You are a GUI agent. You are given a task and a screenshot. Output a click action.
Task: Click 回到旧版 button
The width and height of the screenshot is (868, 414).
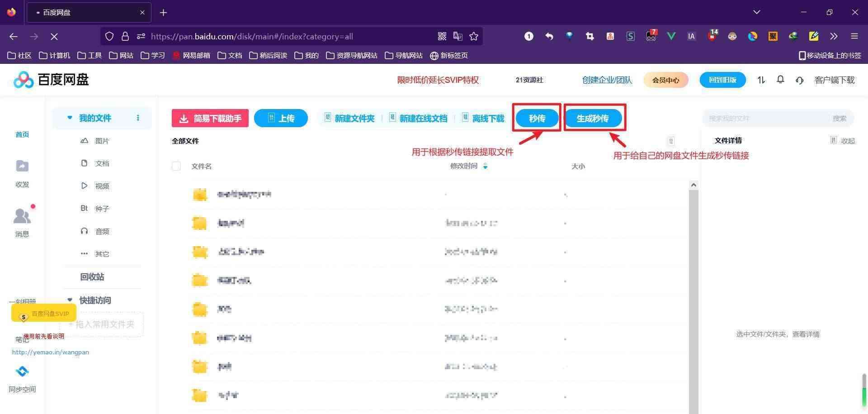(x=722, y=80)
